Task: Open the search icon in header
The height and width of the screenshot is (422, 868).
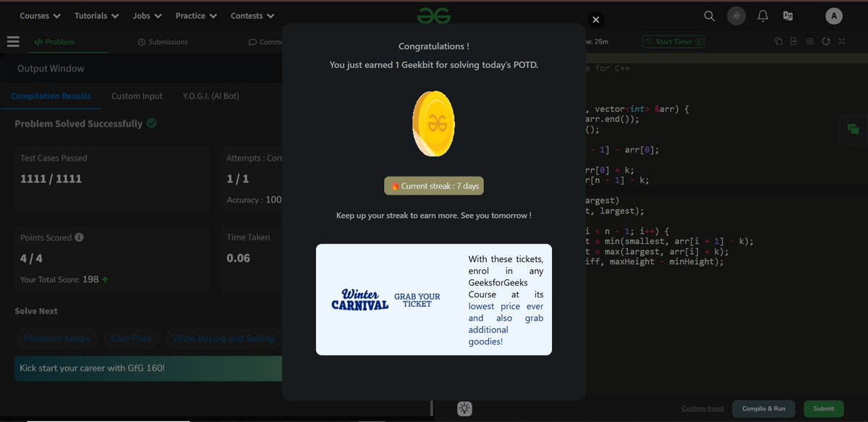Action: pos(710,16)
